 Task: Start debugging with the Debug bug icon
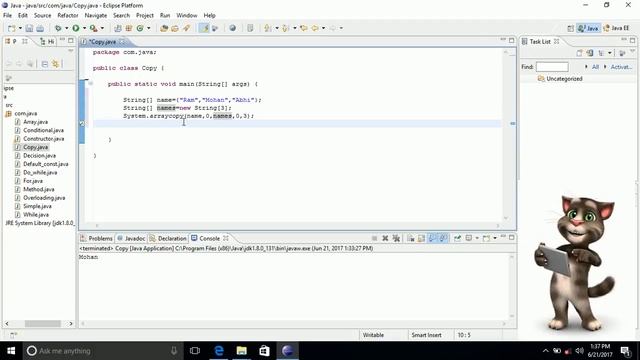[58, 28]
